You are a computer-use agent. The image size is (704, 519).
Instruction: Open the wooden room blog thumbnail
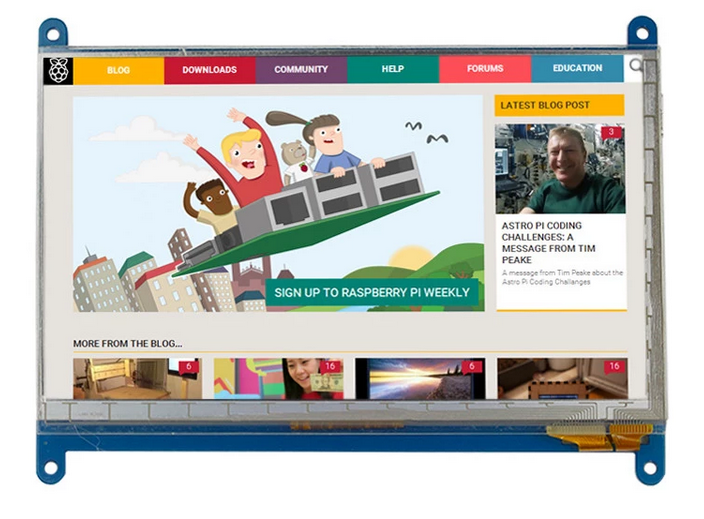pyautogui.click(x=137, y=378)
